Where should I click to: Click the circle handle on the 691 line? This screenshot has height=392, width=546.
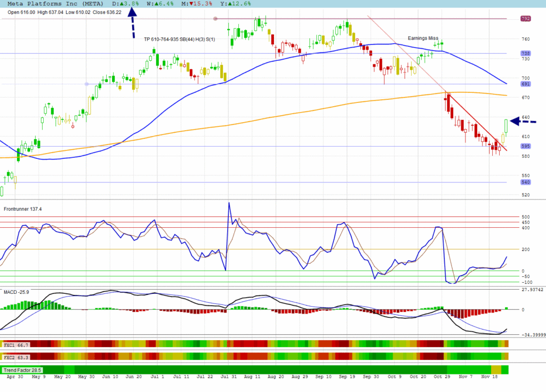click(x=87, y=84)
